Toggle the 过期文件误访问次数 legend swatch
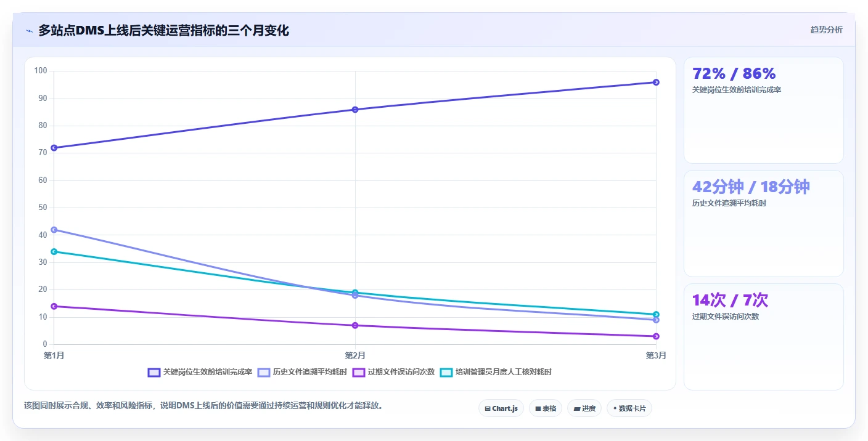Screen dimensions: 868x441 click(359, 372)
